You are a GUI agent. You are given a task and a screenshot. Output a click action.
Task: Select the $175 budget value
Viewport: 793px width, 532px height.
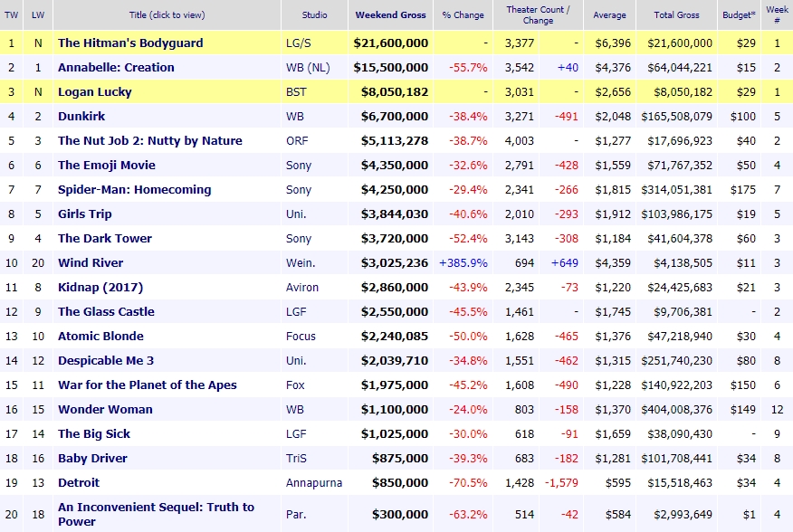click(743, 190)
